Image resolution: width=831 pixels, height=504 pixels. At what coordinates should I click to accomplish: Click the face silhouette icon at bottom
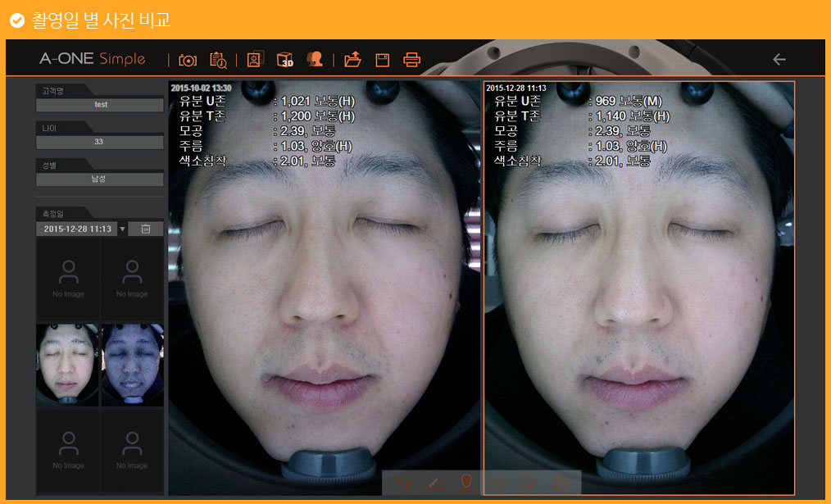coord(466,483)
